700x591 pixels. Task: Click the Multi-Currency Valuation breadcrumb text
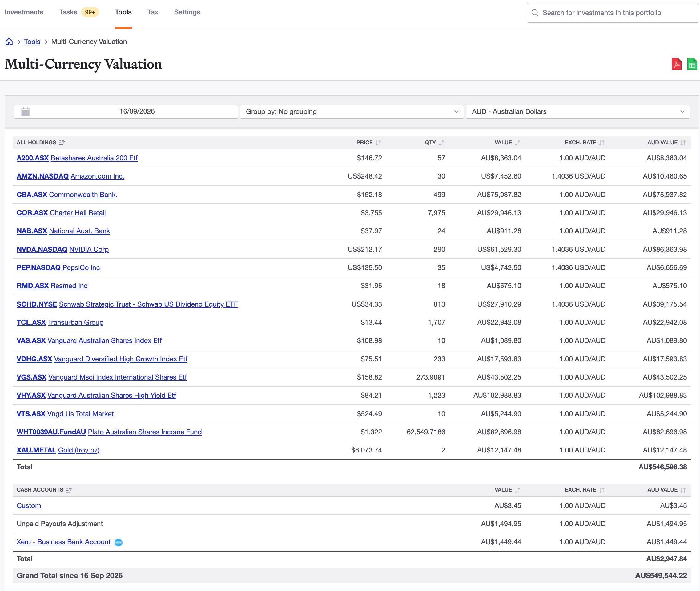(89, 42)
